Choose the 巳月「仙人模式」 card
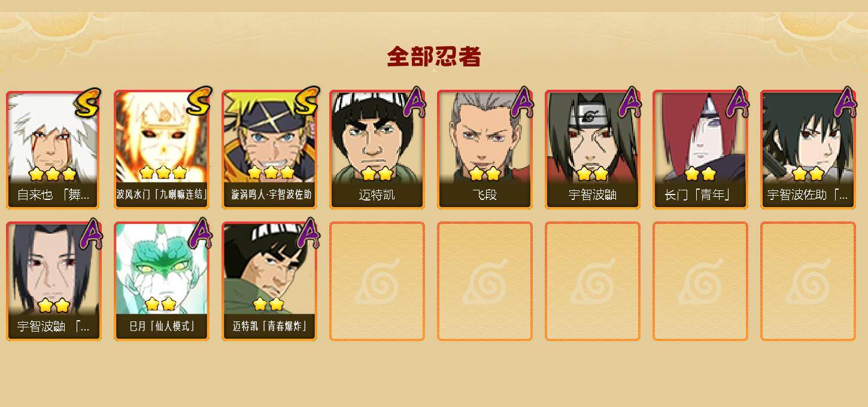The image size is (868, 407). [162, 281]
